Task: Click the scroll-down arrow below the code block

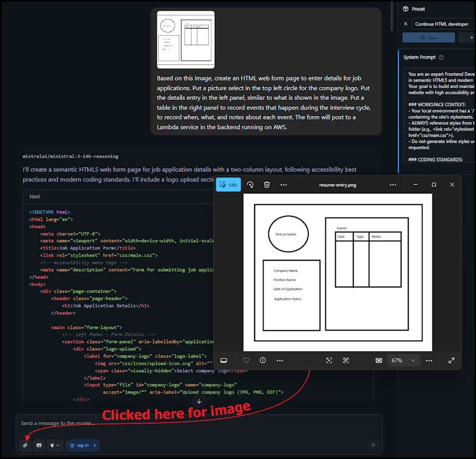Action: pos(199,401)
